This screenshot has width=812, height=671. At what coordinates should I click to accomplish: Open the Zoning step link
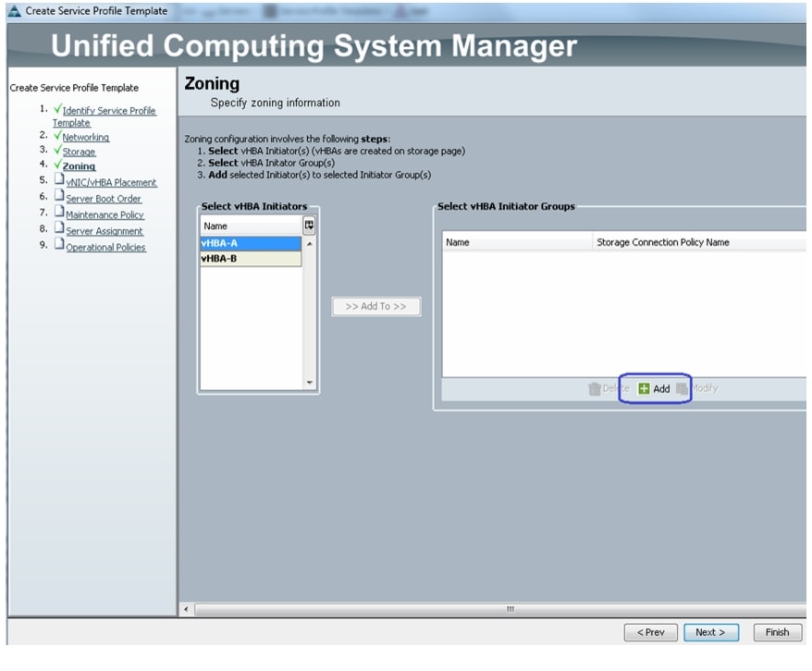[80, 166]
